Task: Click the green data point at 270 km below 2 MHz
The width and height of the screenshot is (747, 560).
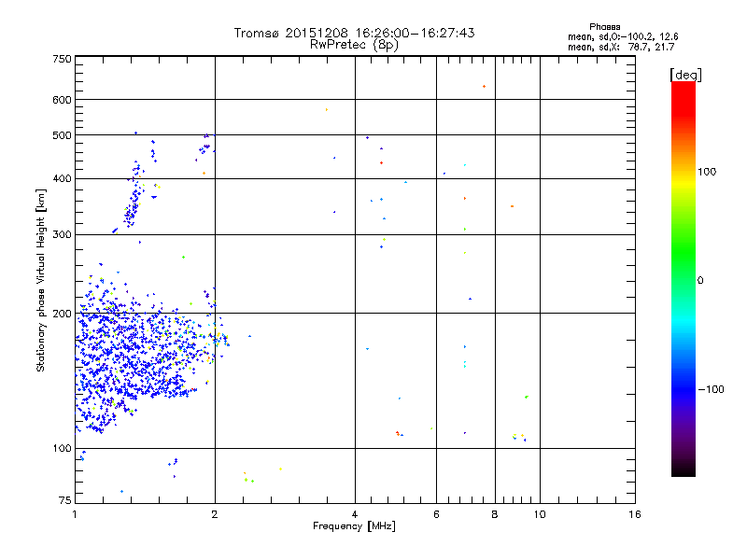Action: [183, 258]
